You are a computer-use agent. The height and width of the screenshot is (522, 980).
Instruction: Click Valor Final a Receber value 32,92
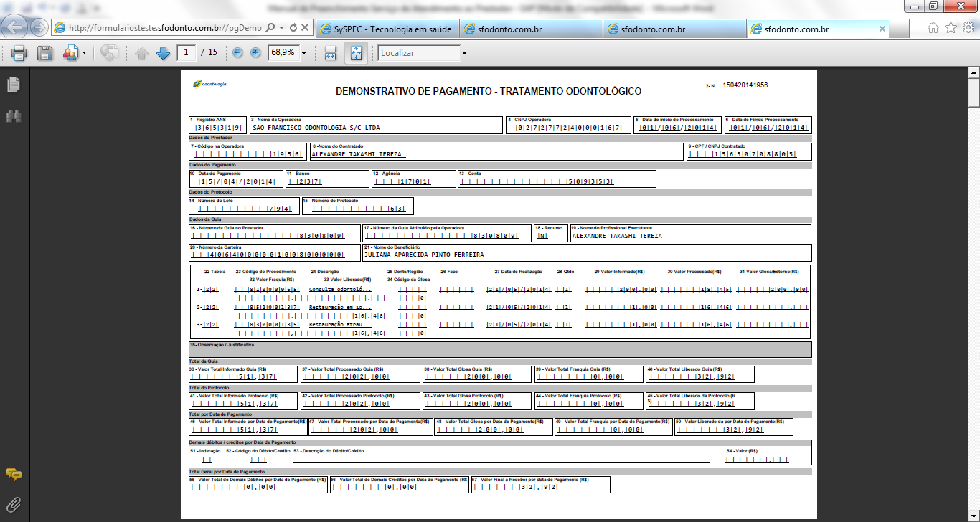point(516,488)
